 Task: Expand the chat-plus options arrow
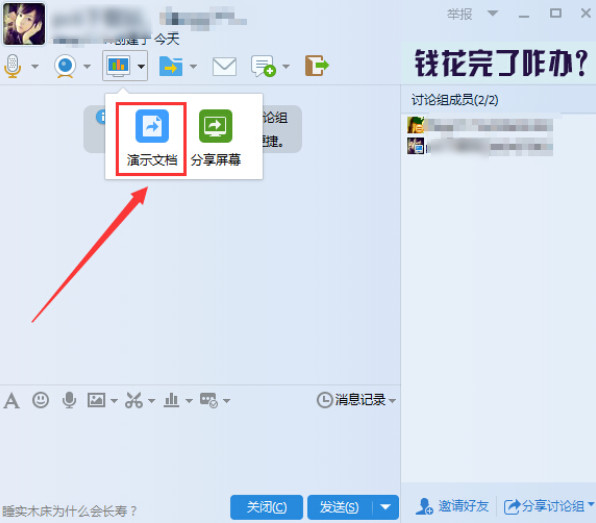286,67
